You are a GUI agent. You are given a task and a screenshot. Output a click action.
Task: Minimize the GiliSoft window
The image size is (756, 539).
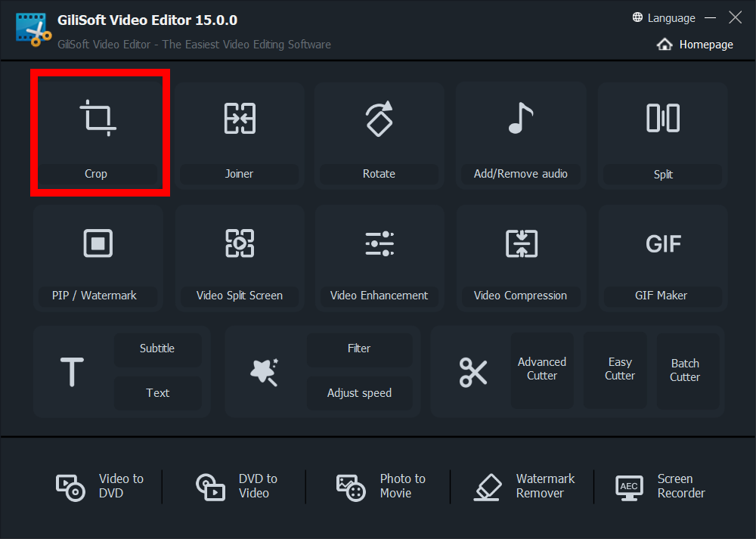coord(710,18)
